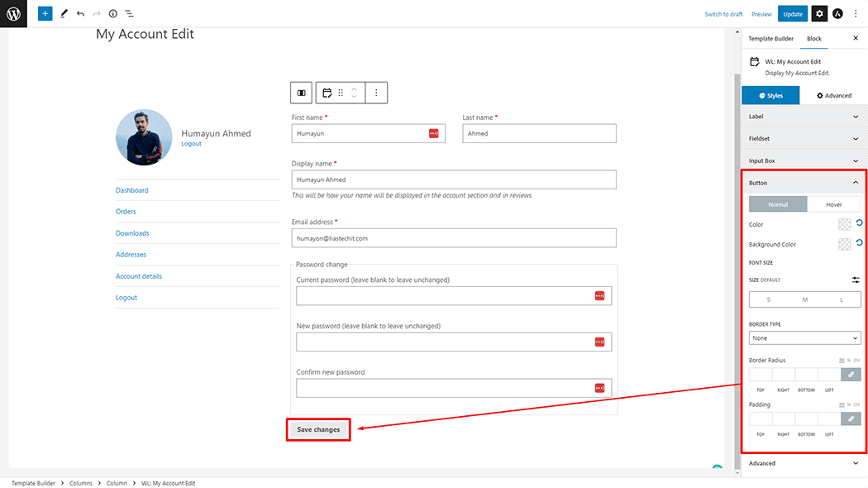Click the Display name input field

tap(454, 179)
